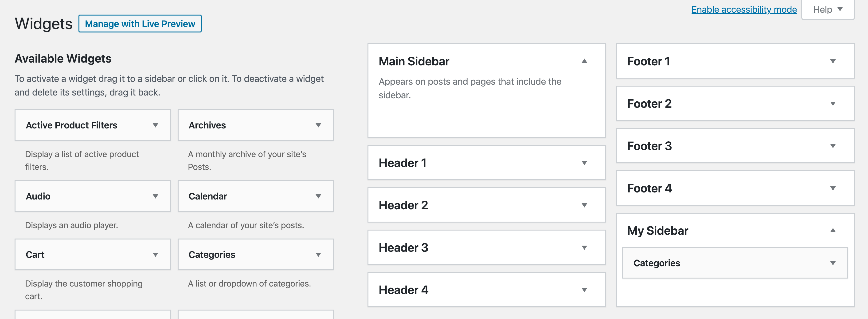
Task: Expand the Archives widget arrow
Action: (x=318, y=125)
